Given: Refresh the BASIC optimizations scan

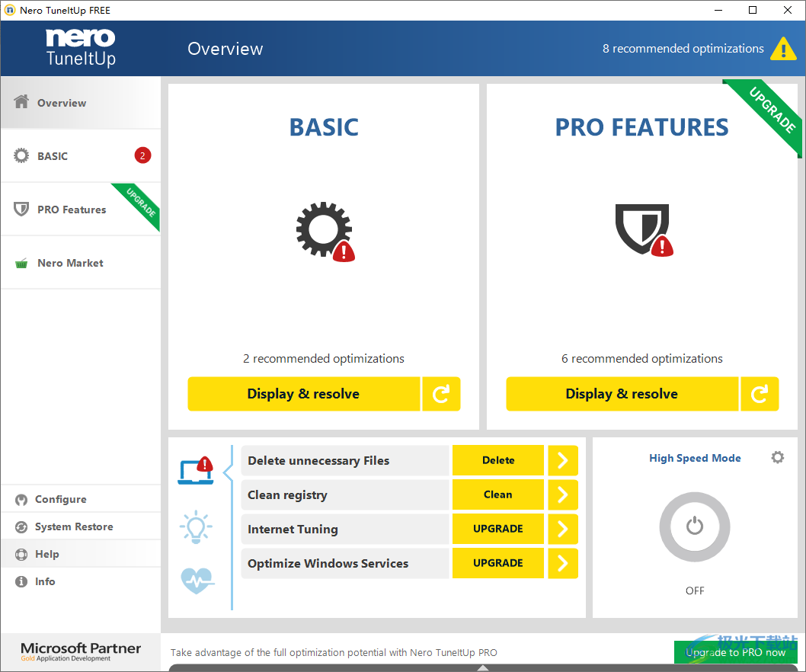Looking at the screenshot, I should coord(441,394).
